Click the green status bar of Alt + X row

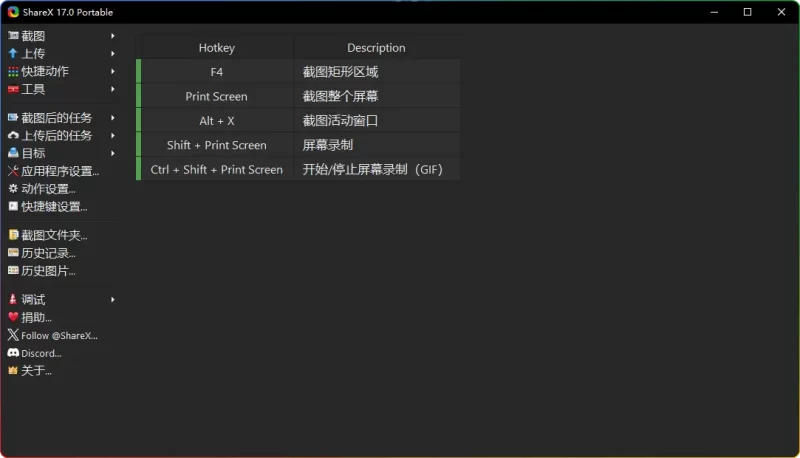tap(138, 121)
